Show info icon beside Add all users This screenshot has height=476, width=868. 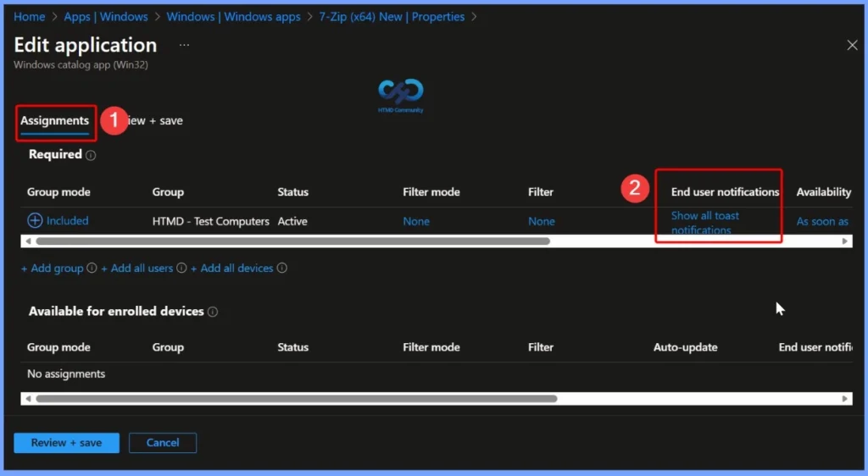[x=181, y=268]
